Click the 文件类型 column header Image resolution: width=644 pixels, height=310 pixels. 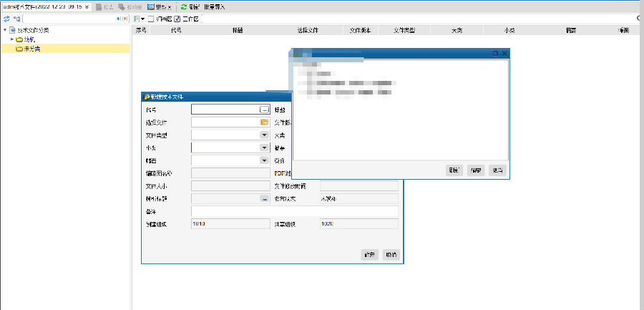404,30
